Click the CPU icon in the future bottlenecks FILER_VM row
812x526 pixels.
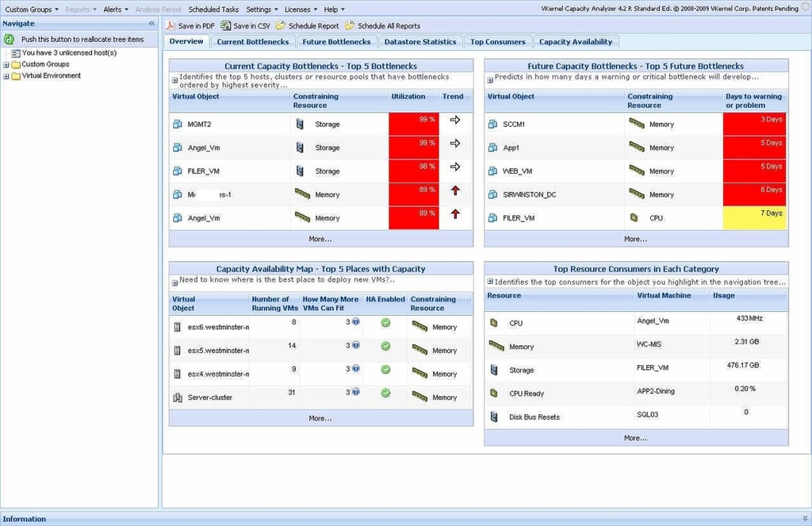tap(634, 217)
